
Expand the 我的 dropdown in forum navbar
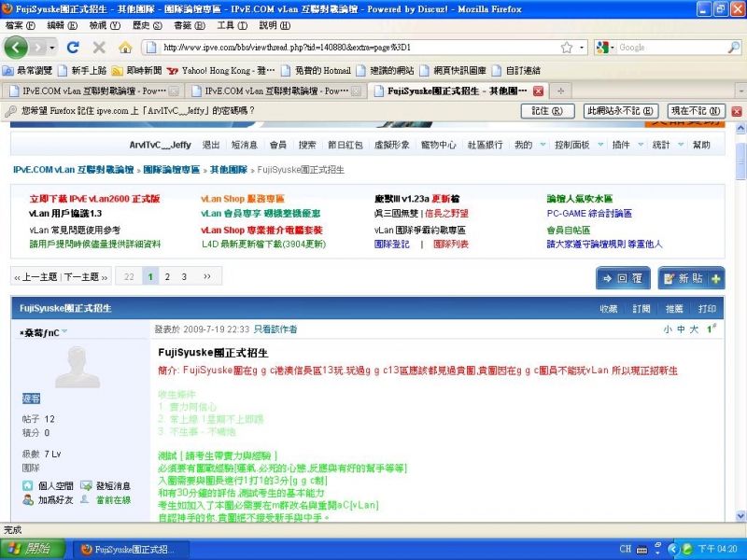point(526,146)
